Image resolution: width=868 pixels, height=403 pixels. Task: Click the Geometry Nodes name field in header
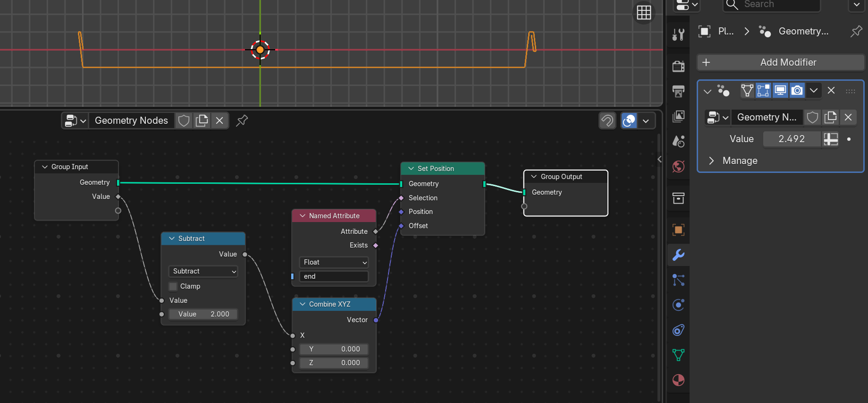point(132,121)
